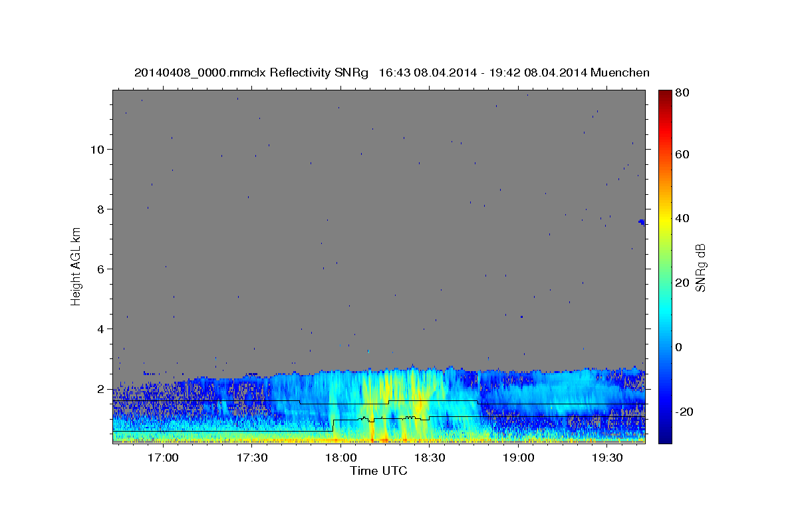
Task: Click the height axis label 8
Action: pyautogui.click(x=101, y=209)
